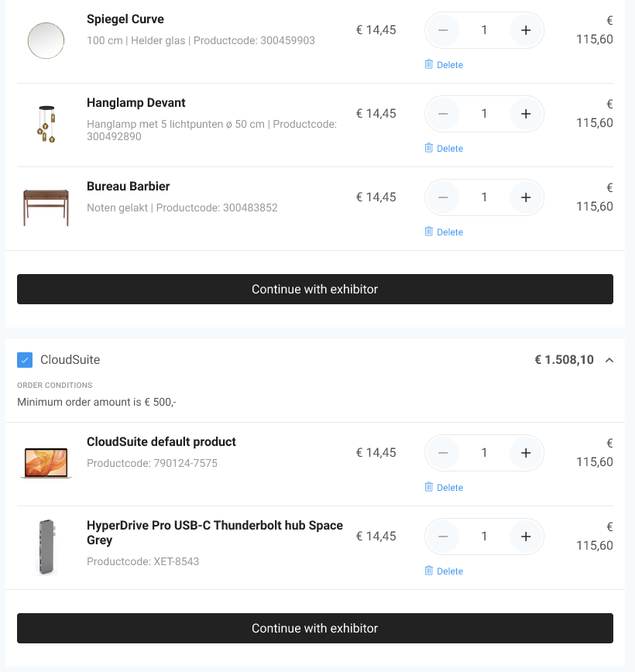The width and height of the screenshot is (635, 672).
Task: Click the Bureau Barbier quantity field
Action: click(484, 197)
